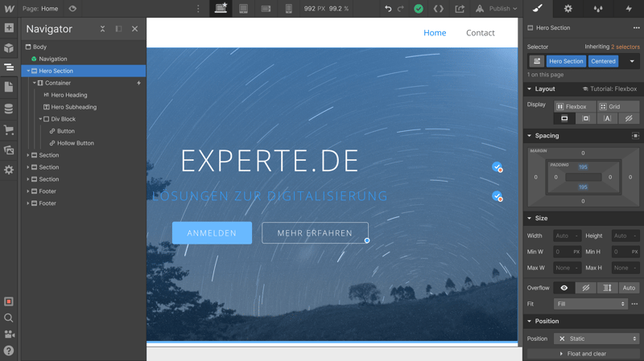
Task: Open the Ecommerce cart panel
Action: point(9,130)
